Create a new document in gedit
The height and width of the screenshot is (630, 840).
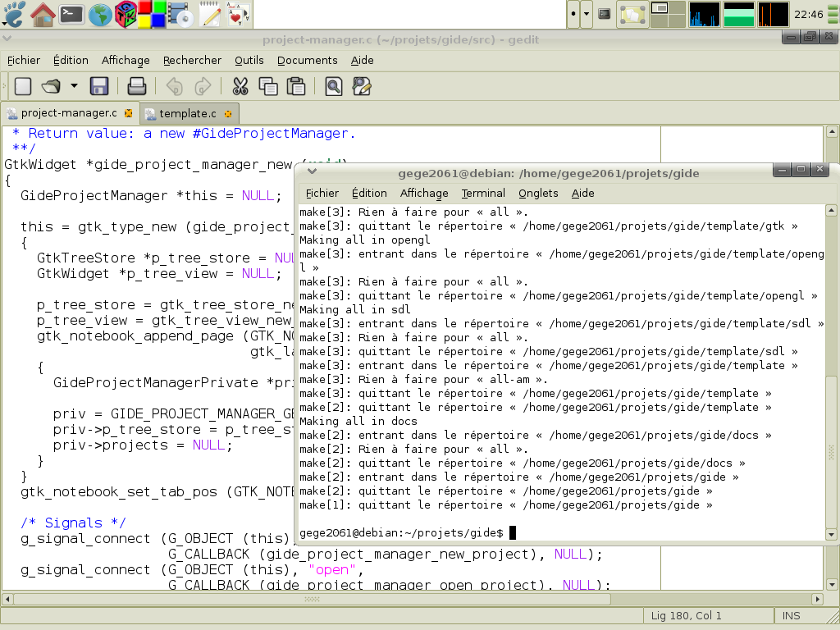[x=23, y=86]
